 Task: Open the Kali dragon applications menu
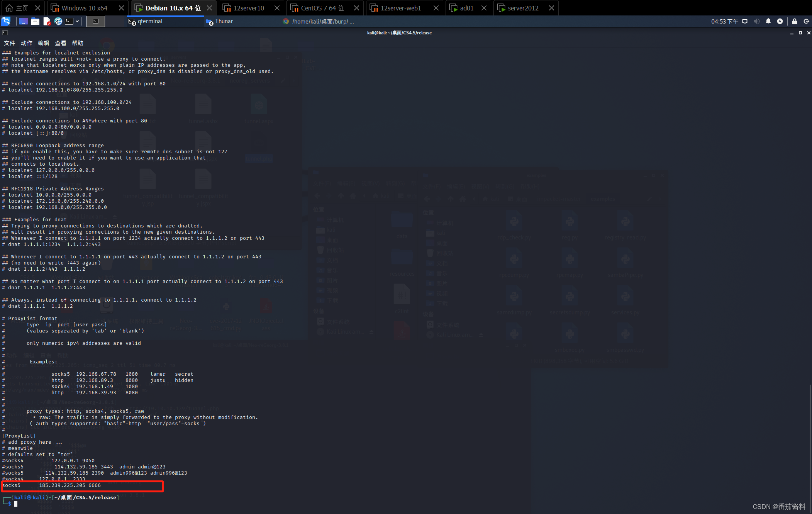tap(6, 21)
